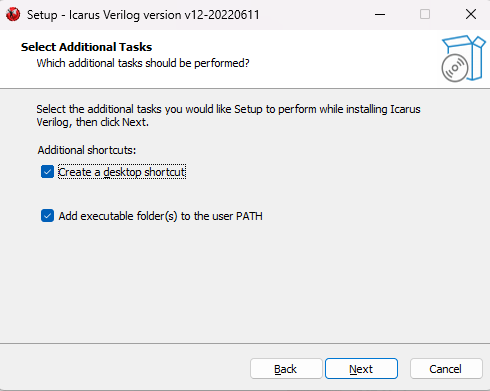The height and width of the screenshot is (391, 490).
Task: Click the 'Create a desktop shortcut' label
Action: click(x=122, y=172)
